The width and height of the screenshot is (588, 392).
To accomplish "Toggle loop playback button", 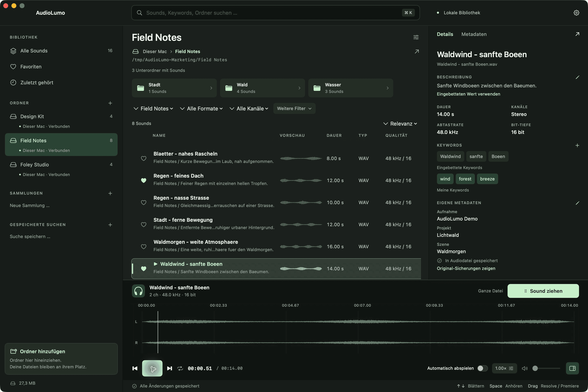I will [180, 368].
